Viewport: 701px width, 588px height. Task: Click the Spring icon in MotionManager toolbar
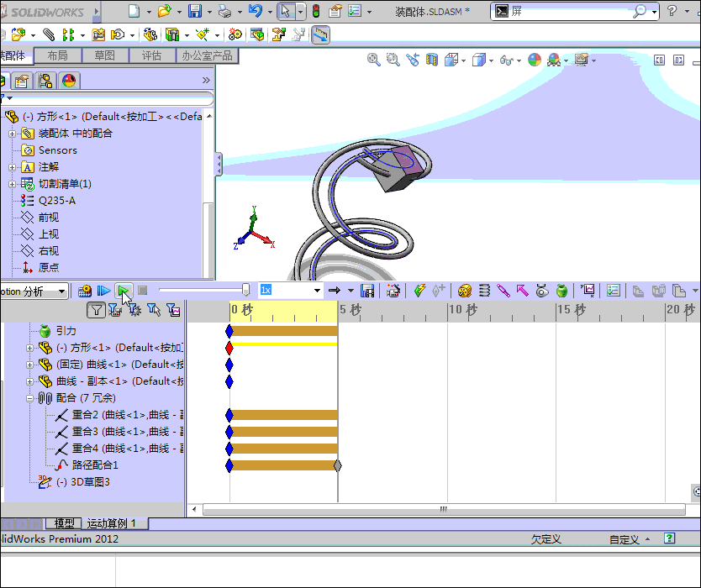(484, 291)
